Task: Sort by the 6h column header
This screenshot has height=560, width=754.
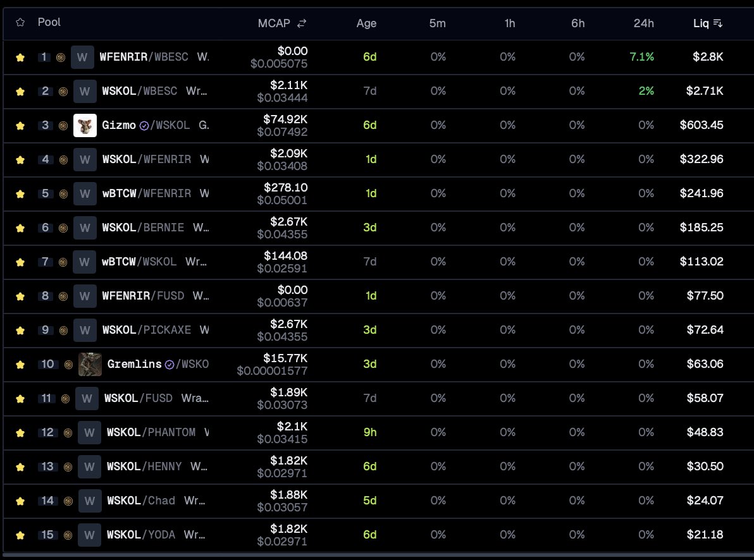Action: coord(578,23)
